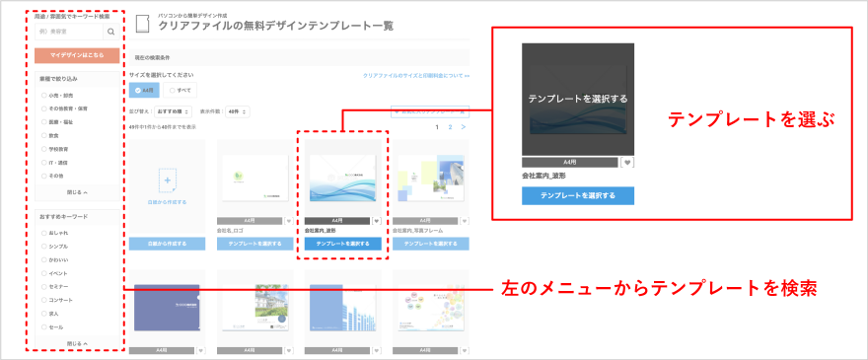Choose the 医療・福祉 industry filter

pyautogui.click(x=43, y=122)
